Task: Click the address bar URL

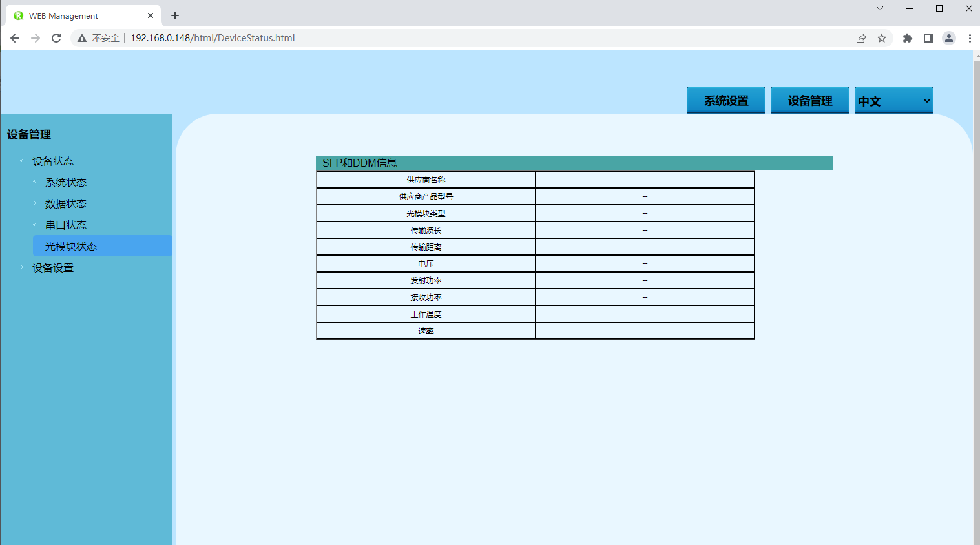Action: click(213, 38)
